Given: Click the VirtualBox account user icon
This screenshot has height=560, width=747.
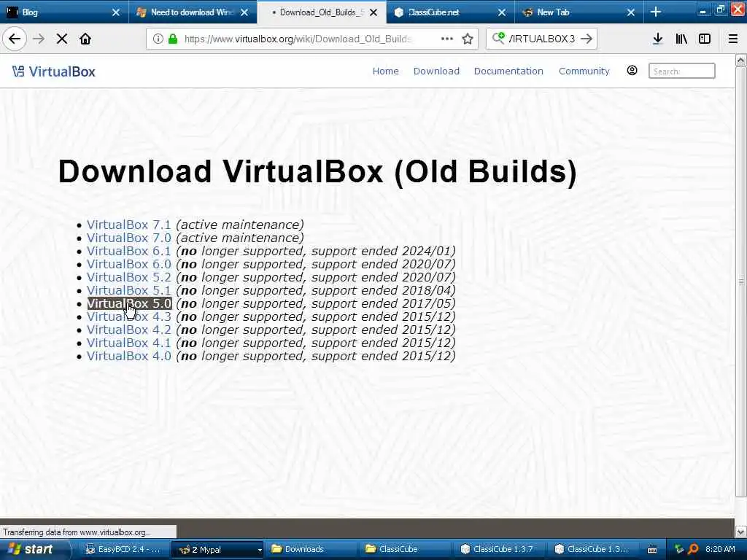Looking at the screenshot, I should (632, 71).
